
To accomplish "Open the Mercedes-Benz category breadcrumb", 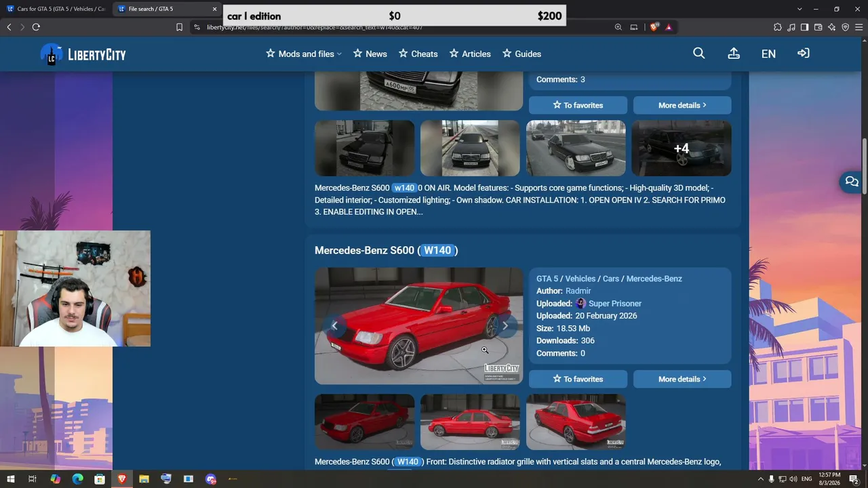I will coord(654,279).
